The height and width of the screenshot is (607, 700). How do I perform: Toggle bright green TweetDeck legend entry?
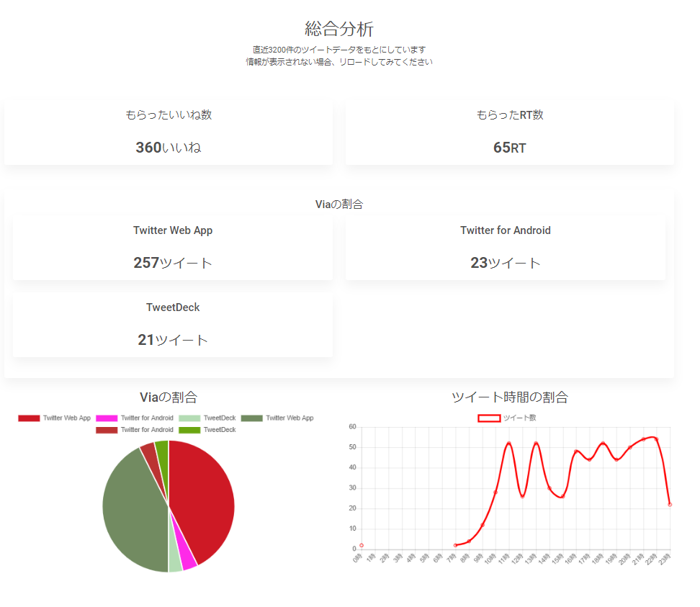click(207, 430)
